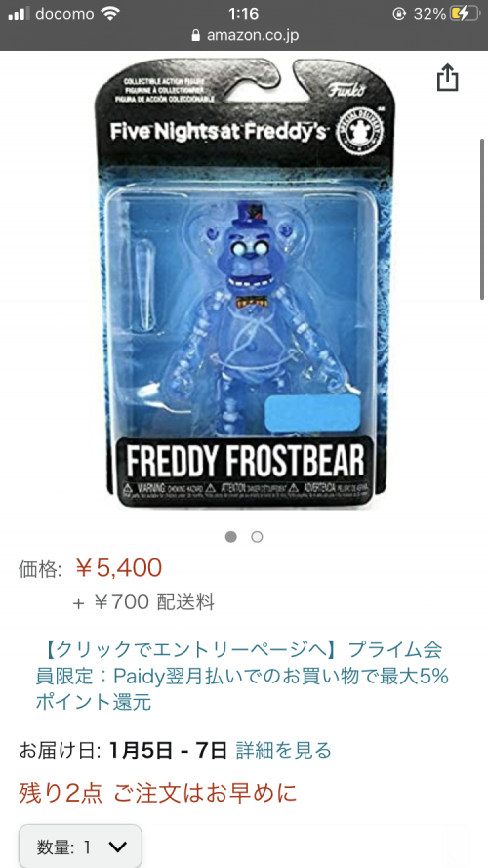This screenshot has height=868, width=488.
Task: Open the 数量: 1 quantity dropdown
Action: coord(80,846)
